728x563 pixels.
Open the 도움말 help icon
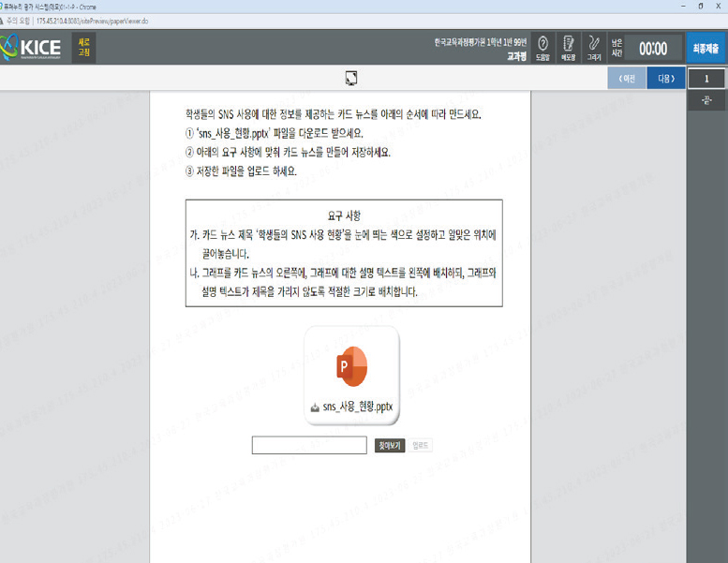[542, 48]
